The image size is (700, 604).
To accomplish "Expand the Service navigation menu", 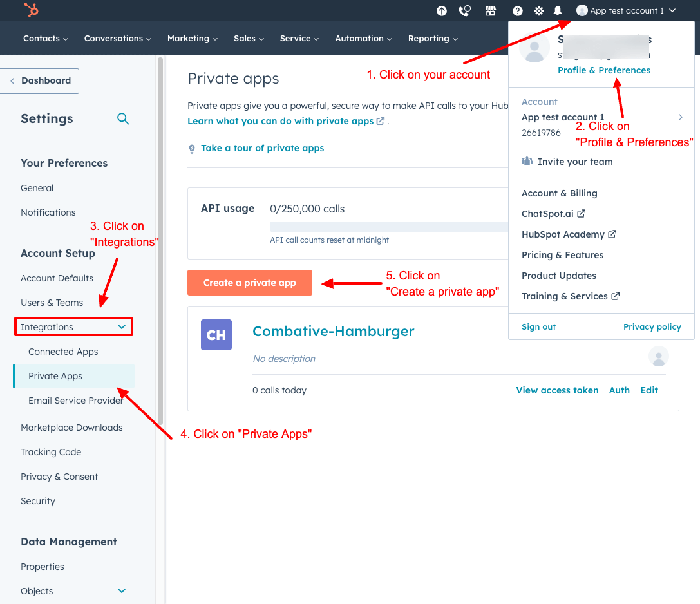I will 299,39.
